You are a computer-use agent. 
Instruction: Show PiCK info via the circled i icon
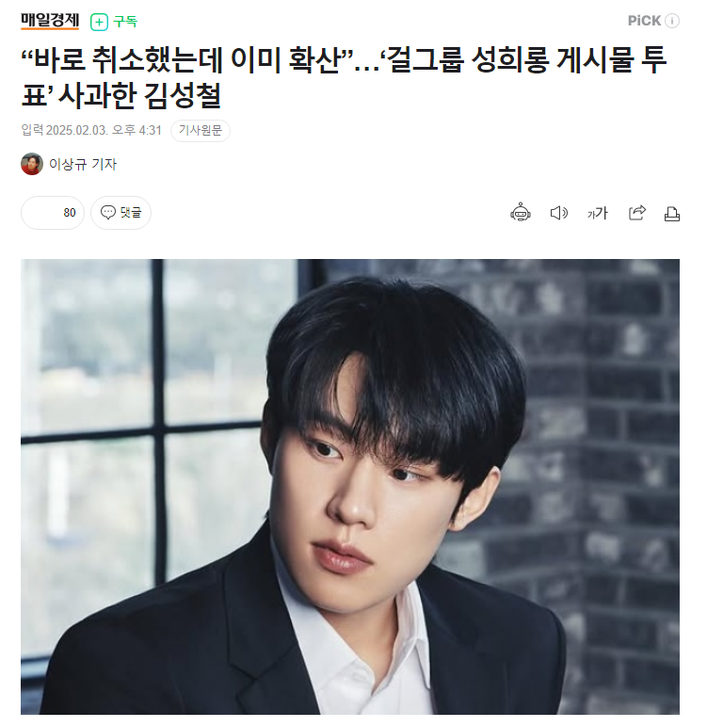click(672, 21)
